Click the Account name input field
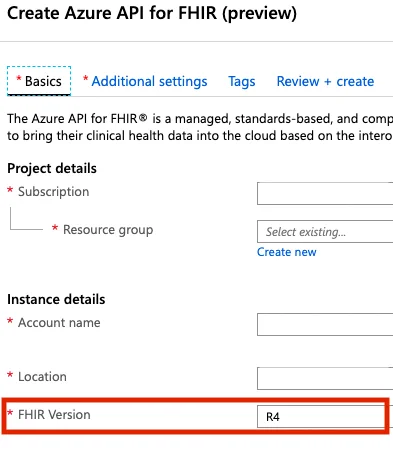Viewport: 393px width, 463px height. click(325, 324)
